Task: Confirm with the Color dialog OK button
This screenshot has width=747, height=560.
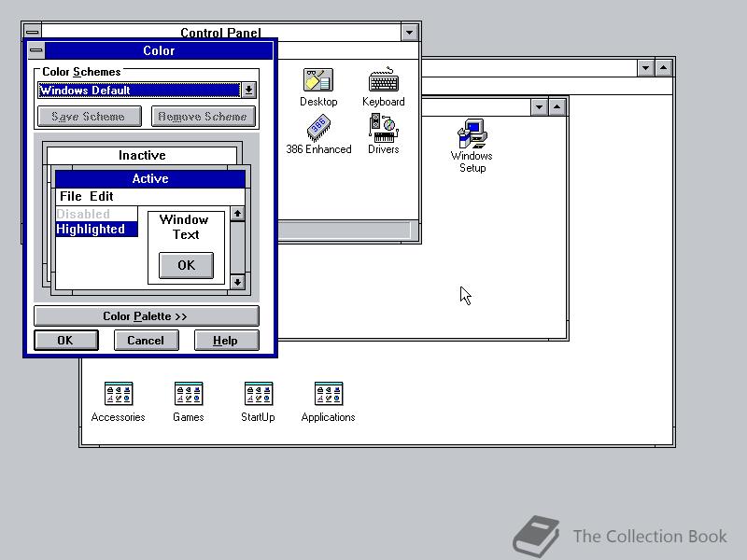Action: (x=66, y=341)
